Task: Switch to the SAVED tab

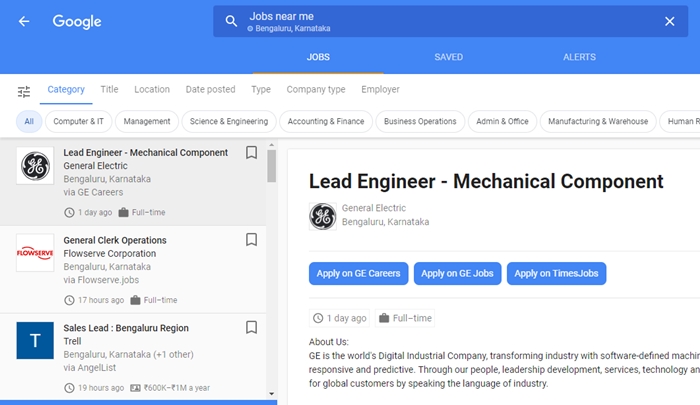Action: pyautogui.click(x=449, y=57)
